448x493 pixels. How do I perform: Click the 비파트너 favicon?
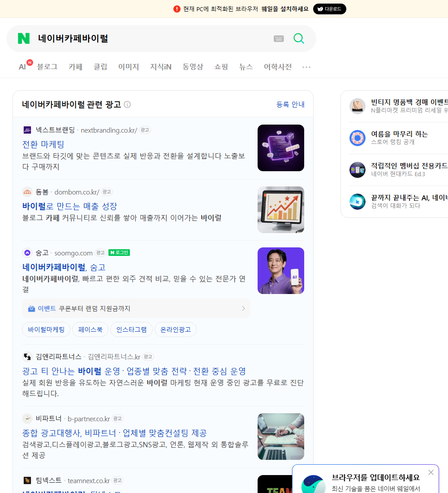(x=27, y=419)
